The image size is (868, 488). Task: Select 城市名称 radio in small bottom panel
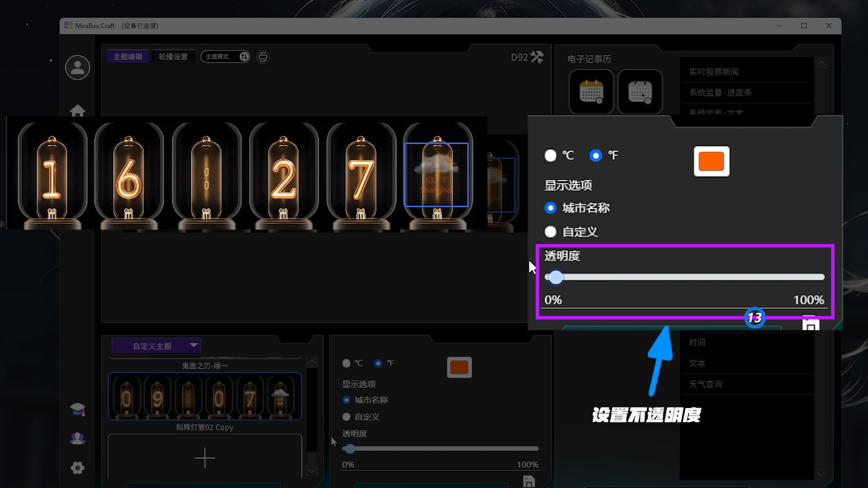(346, 400)
